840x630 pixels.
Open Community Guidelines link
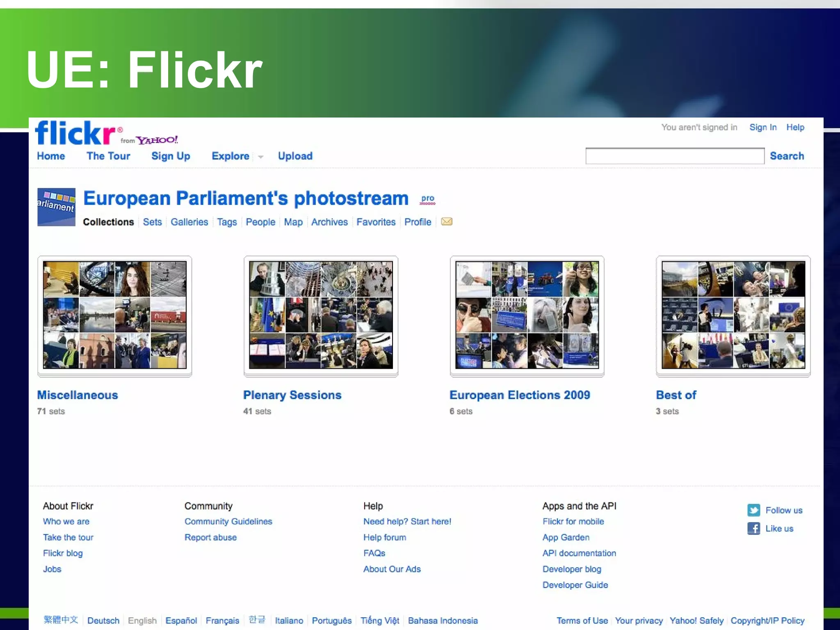pos(228,521)
